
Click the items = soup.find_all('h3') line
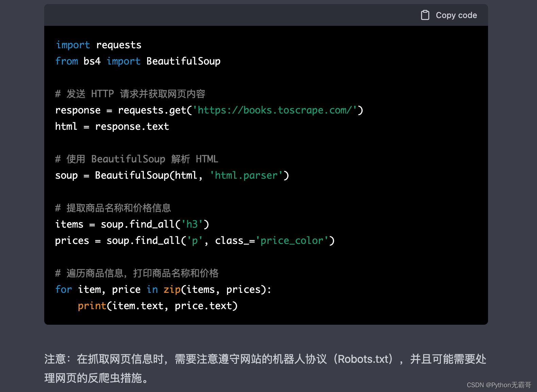(132, 224)
